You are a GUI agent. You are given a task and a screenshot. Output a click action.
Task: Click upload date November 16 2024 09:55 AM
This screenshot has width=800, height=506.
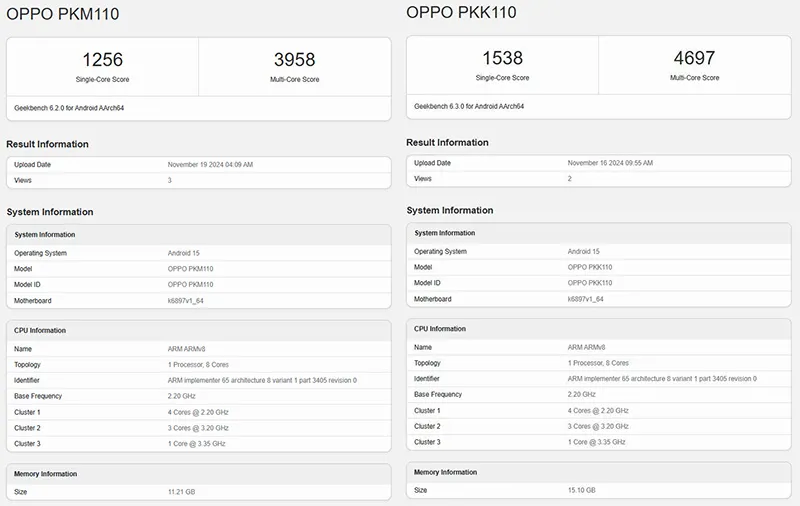[x=610, y=163]
